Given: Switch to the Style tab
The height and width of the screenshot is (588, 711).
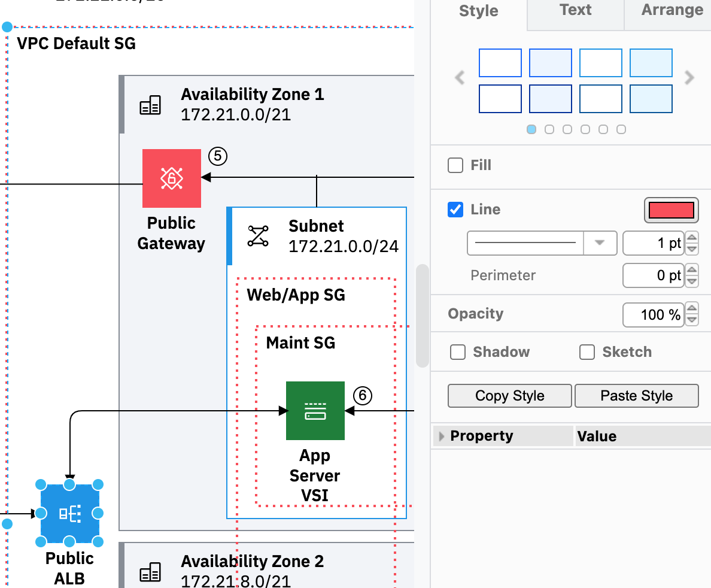Looking at the screenshot, I should [x=478, y=11].
